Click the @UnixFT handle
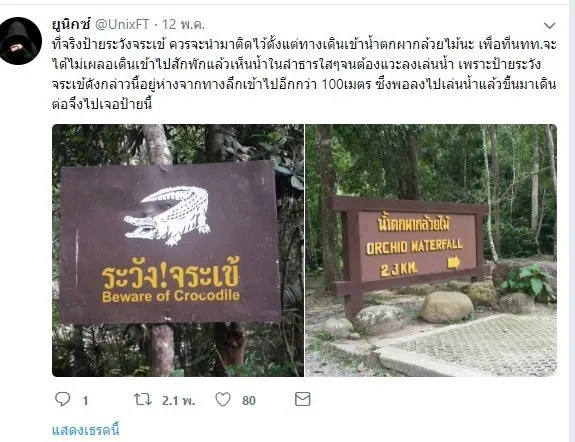Viewport: 575px width, 442px height. [122, 25]
